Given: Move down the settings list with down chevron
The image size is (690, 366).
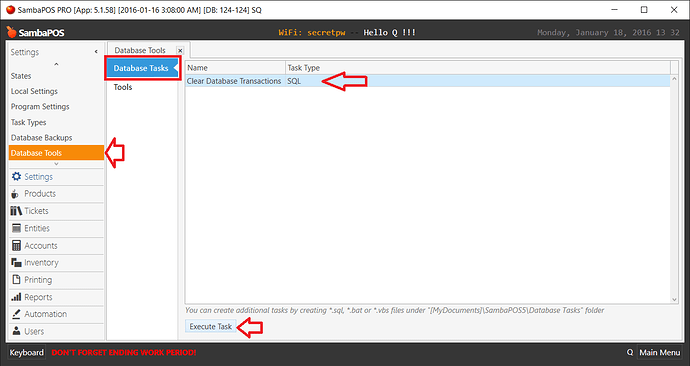Looking at the screenshot, I should [x=56, y=164].
